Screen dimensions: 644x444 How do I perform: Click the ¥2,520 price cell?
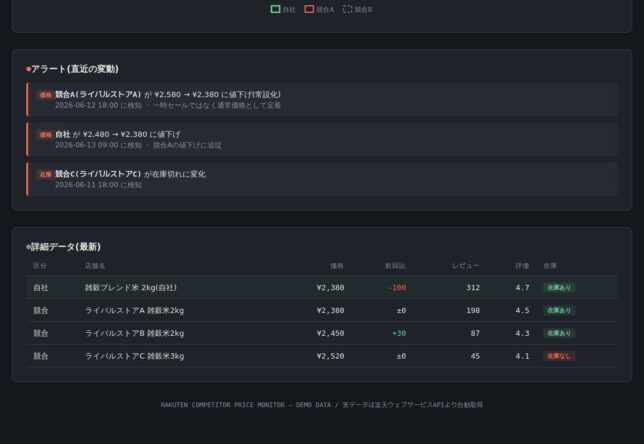point(330,356)
